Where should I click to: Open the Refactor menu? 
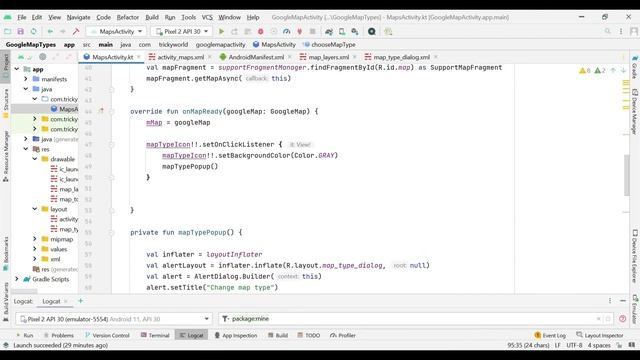pos(128,17)
